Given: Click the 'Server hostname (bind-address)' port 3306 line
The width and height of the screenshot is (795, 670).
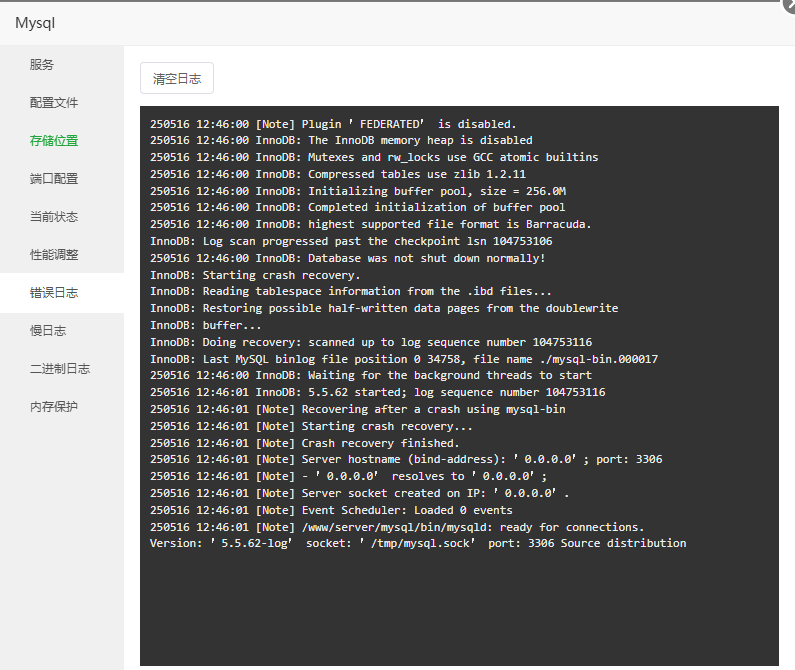Looking at the screenshot, I should [406, 459].
